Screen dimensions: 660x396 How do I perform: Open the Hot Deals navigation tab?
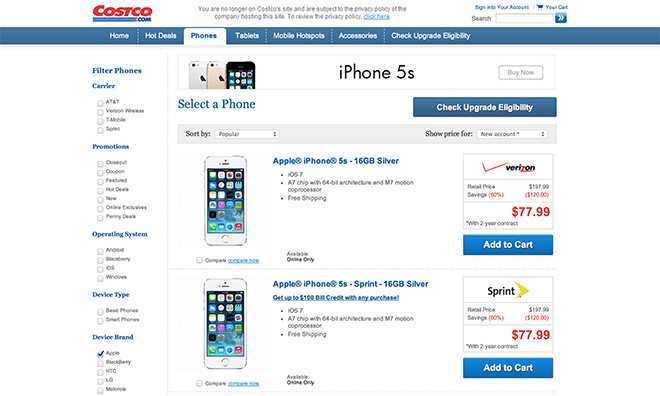(x=161, y=36)
